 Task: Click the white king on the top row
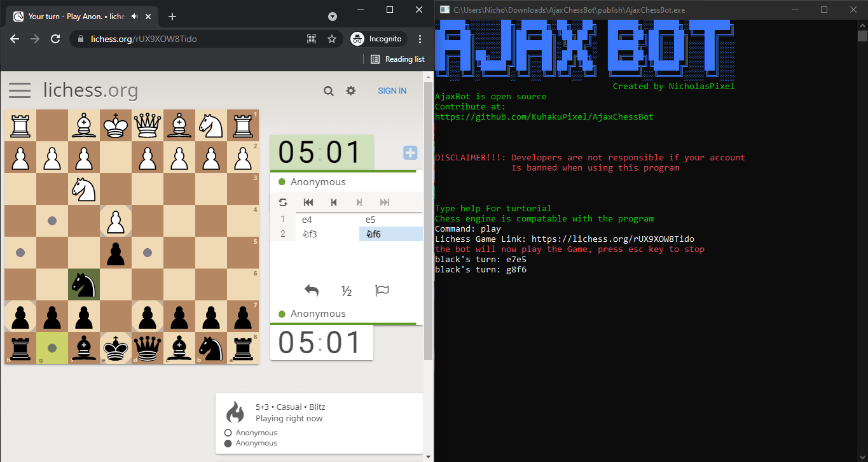pos(116,125)
